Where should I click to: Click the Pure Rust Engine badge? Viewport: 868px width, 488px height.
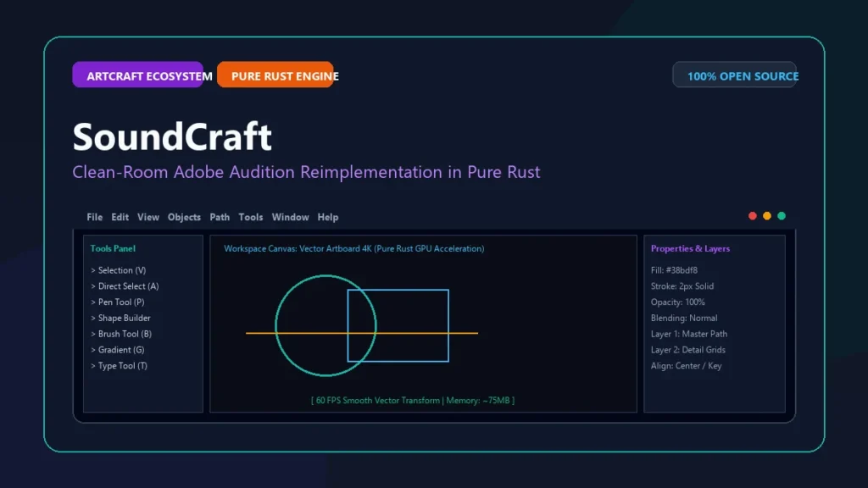tap(275, 75)
